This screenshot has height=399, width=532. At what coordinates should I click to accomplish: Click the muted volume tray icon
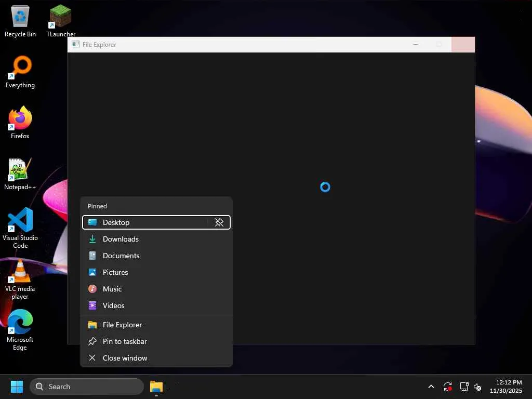(x=477, y=387)
